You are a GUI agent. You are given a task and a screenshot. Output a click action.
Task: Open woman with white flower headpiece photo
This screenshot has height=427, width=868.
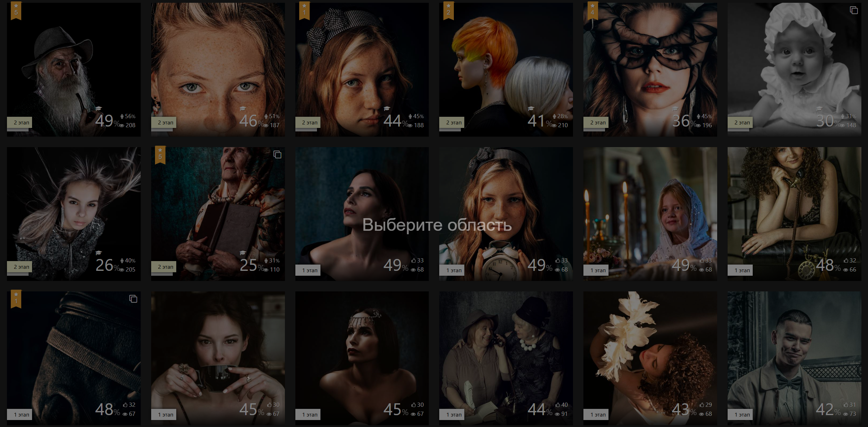650,349
